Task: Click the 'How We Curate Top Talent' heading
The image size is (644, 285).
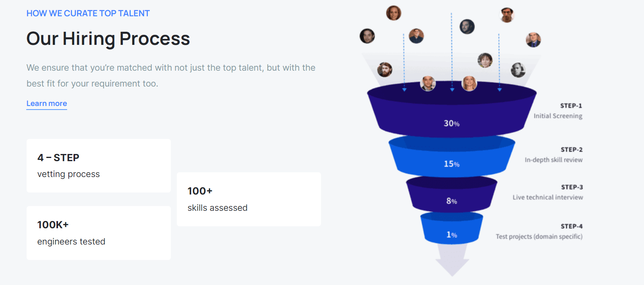Action: coord(88,13)
